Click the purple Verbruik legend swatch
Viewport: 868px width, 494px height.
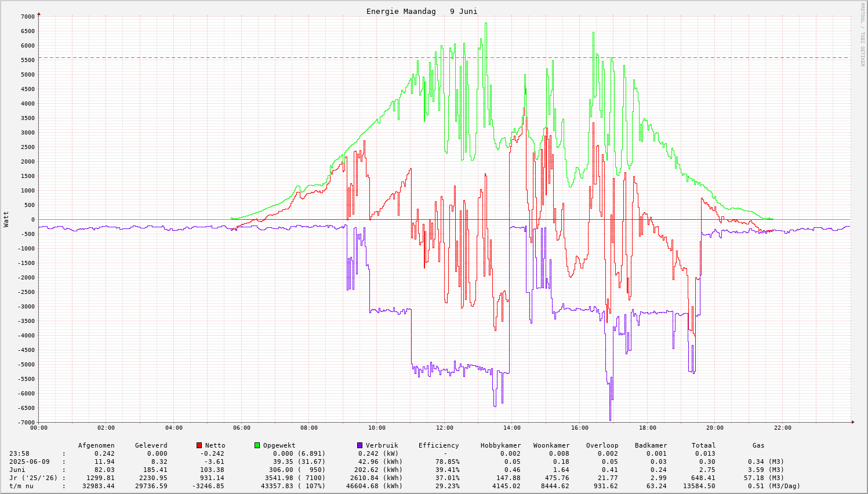[x=360, y=445]
